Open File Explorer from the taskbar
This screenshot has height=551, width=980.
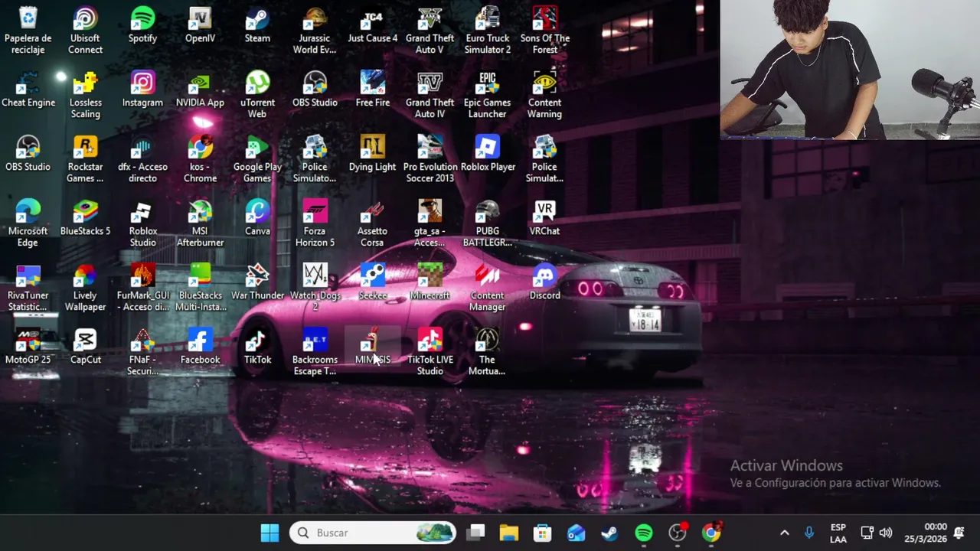(x=509, y=533)
